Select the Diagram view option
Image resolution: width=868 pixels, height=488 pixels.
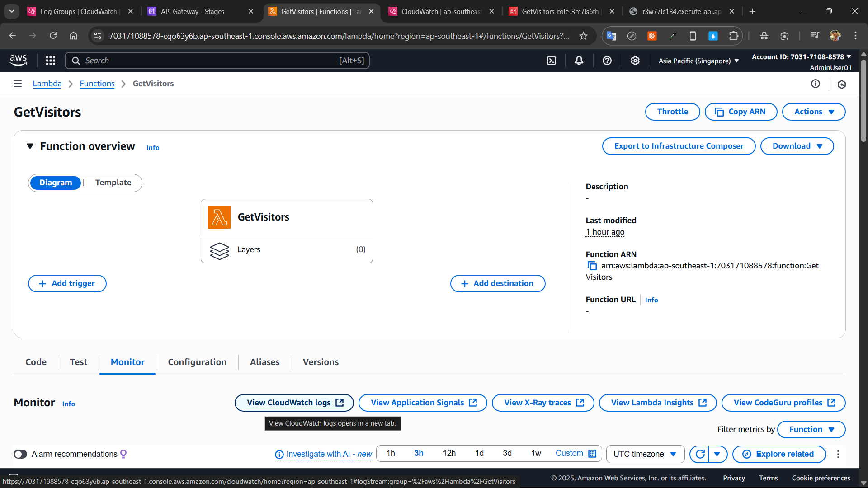[56, 183]
